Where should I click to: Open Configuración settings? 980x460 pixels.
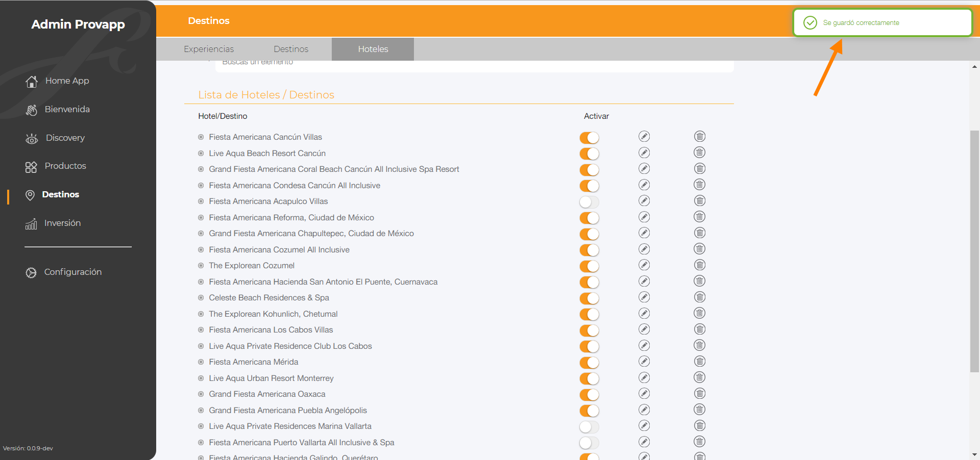point(63,272)
